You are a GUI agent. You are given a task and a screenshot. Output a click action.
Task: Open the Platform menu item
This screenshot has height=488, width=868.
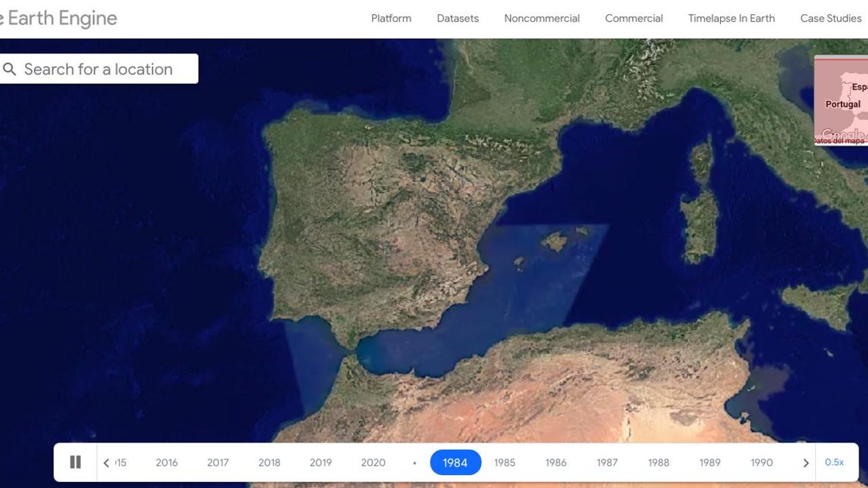(x=391, y=18)
